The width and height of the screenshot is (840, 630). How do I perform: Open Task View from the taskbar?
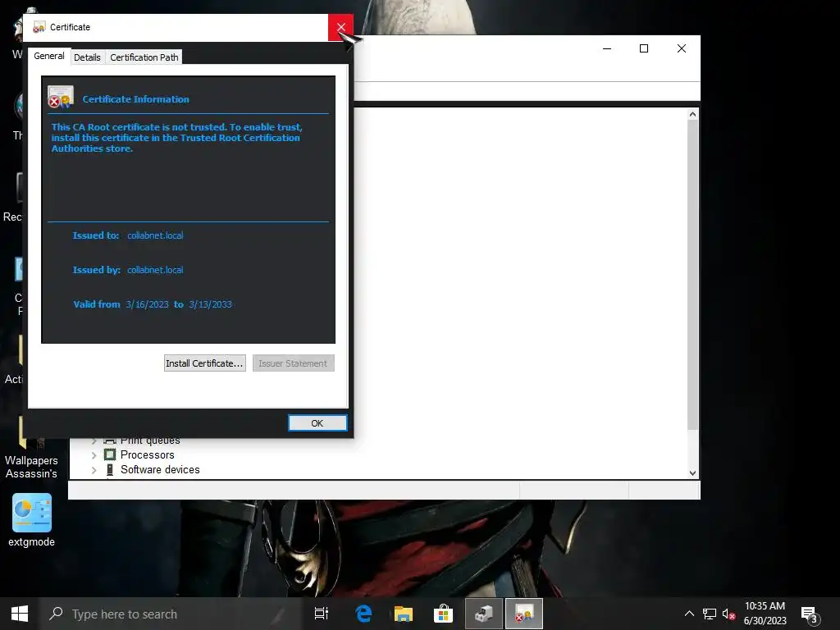point(322,614)
